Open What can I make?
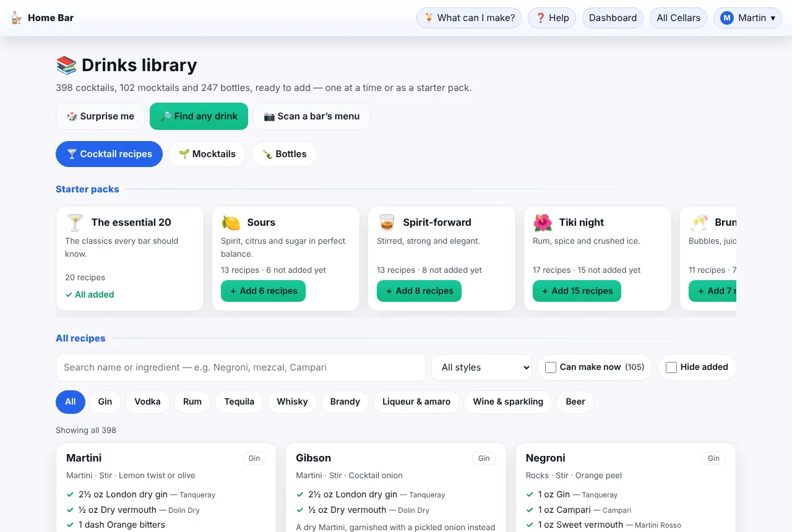 (x=469, y=18)
